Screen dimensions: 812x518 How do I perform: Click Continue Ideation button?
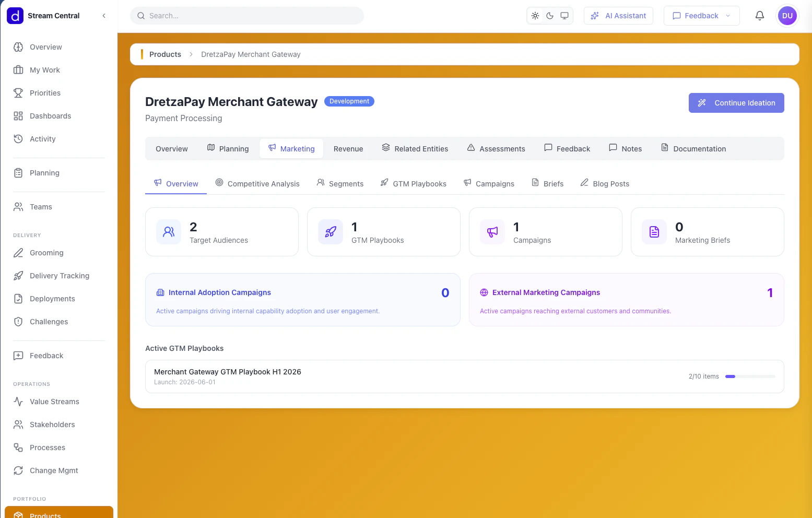click(x=736, y=103)
